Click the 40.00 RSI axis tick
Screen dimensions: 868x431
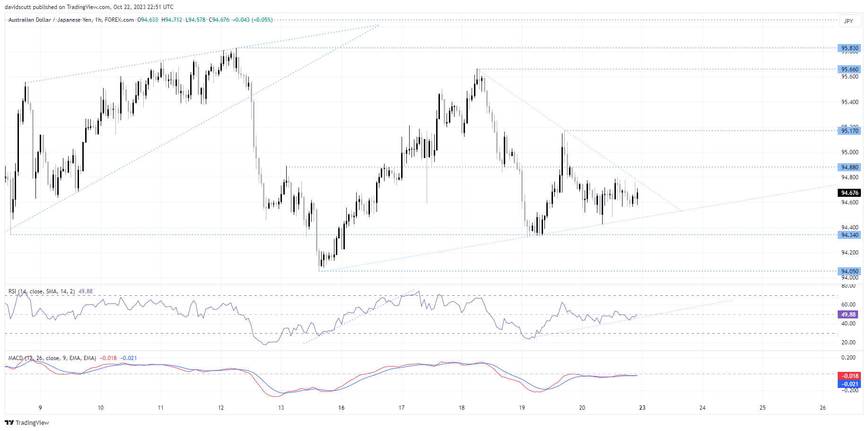(x=849, y=324)
